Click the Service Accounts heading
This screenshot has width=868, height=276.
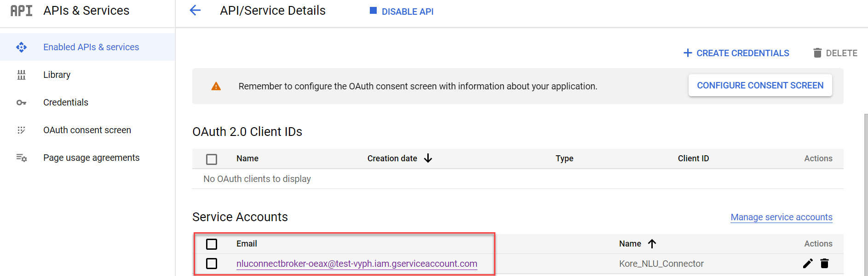click(x=240, y=217)
